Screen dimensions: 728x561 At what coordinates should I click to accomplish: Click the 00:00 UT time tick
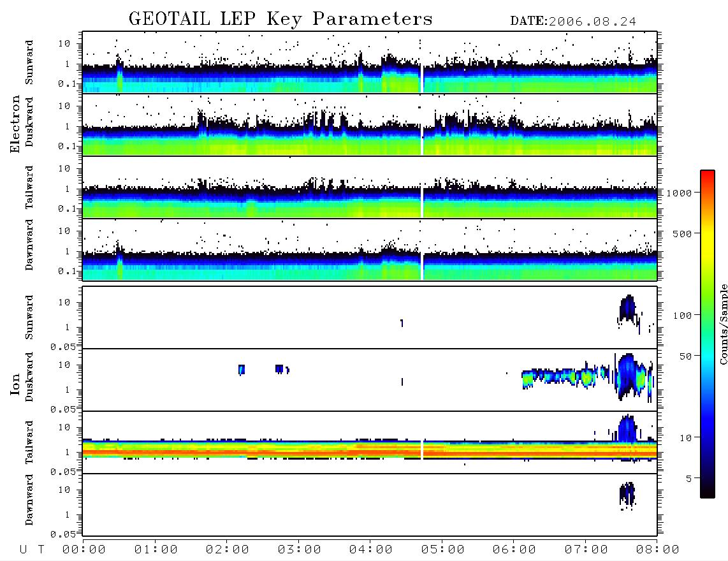84,550
